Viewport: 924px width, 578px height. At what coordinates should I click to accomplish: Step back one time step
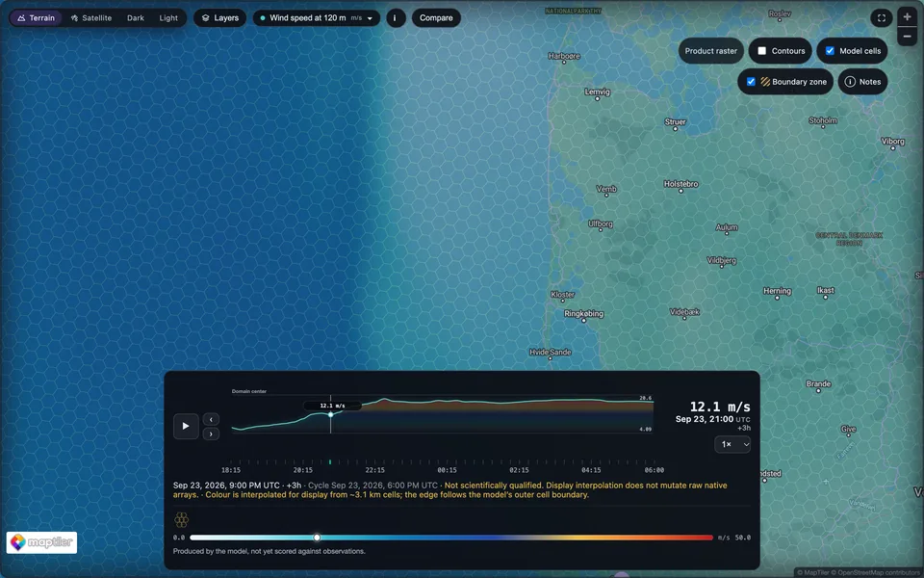(211, 419)
